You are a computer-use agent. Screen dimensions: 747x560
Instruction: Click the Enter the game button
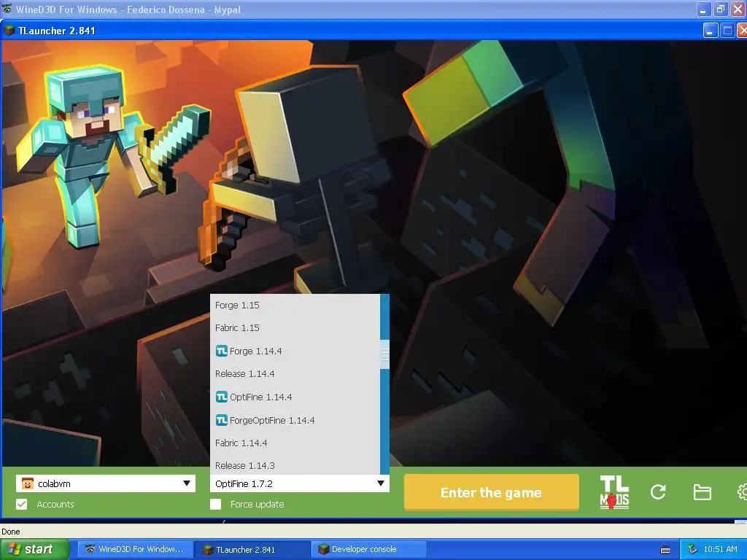coord(491,492)
